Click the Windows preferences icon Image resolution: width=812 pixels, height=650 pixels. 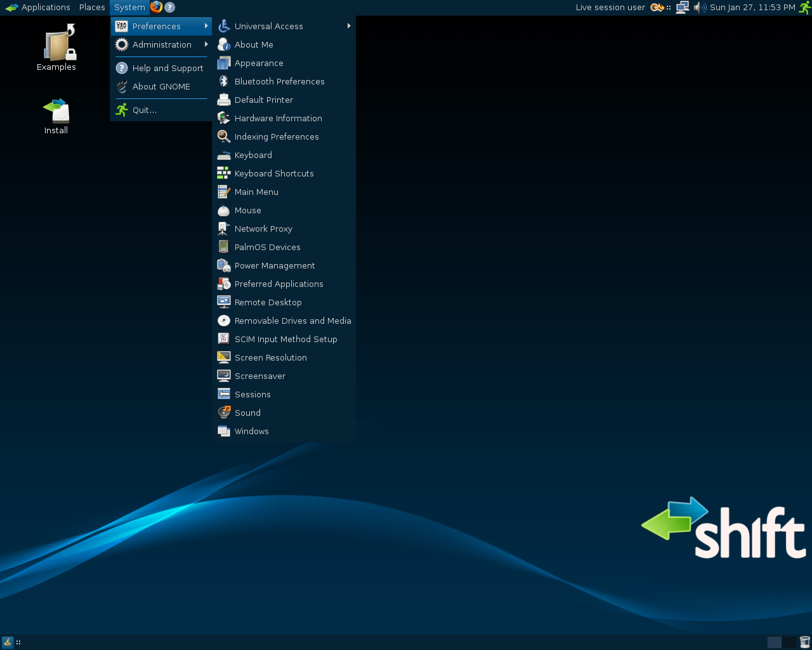coord(224,431)
